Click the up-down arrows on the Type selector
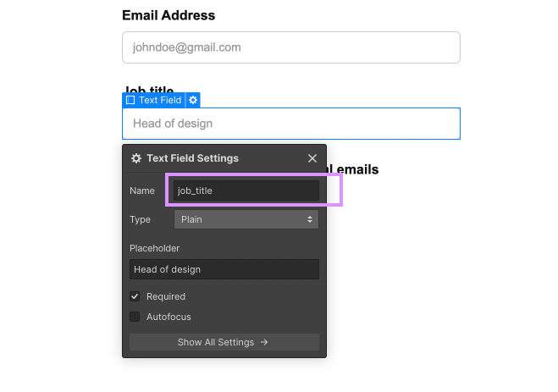This screenshot has width=558, height=392. click(310, 219)
